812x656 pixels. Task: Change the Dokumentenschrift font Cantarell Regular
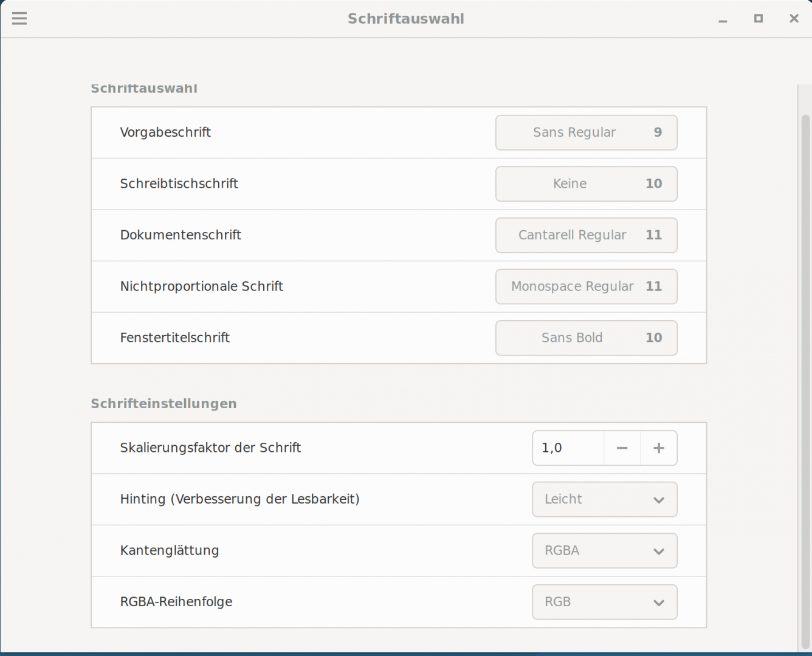(x=586, y=235)
